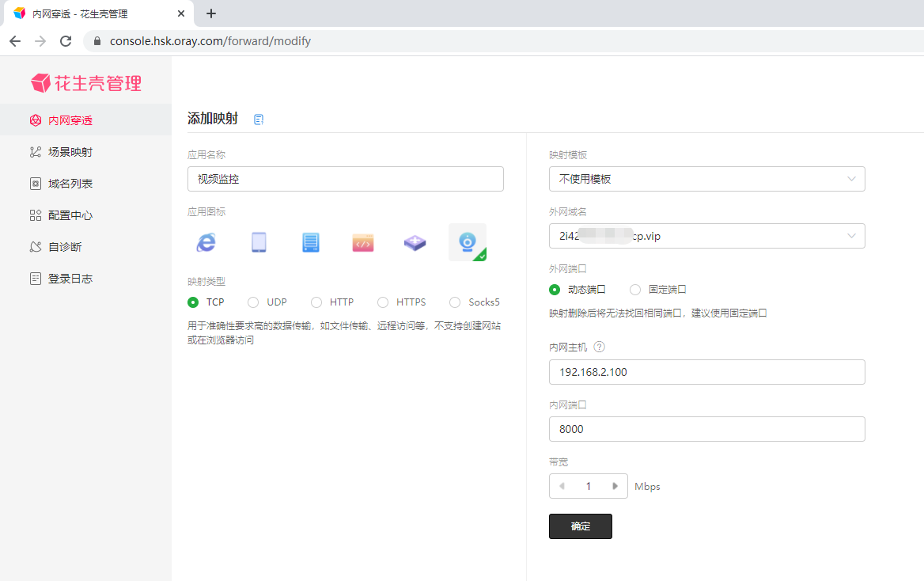The width and height of the screenshot is (924, 581).
Task: Click the 花生壳管理 logo
Action: [x=86, y=83]
